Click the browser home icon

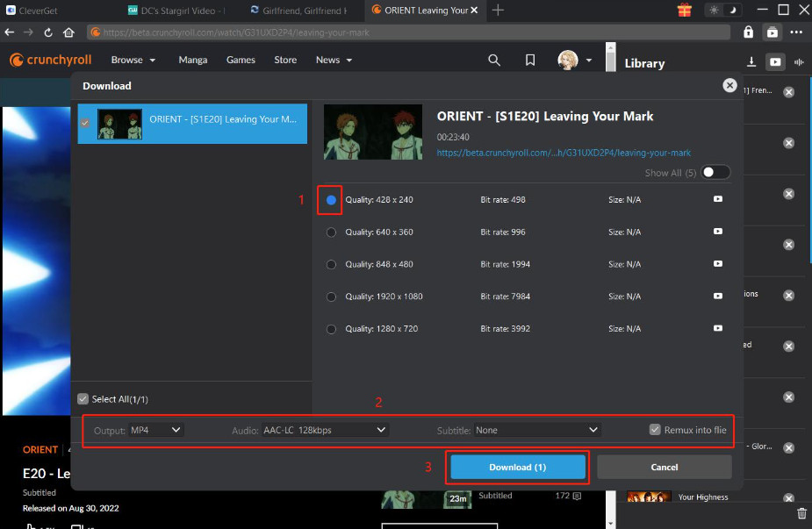[68, 32]
